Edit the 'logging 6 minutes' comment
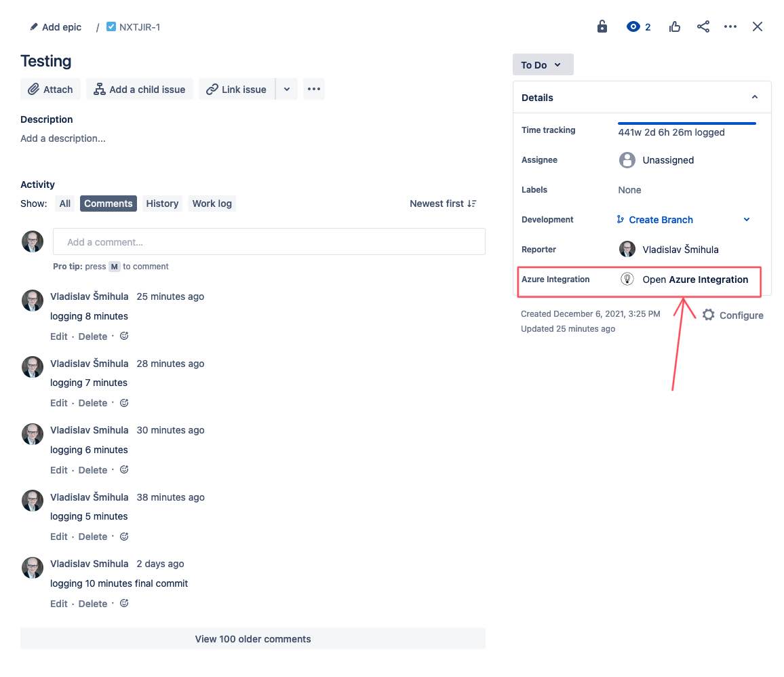This screenshot has height=677, width=784. click(58, 470)
